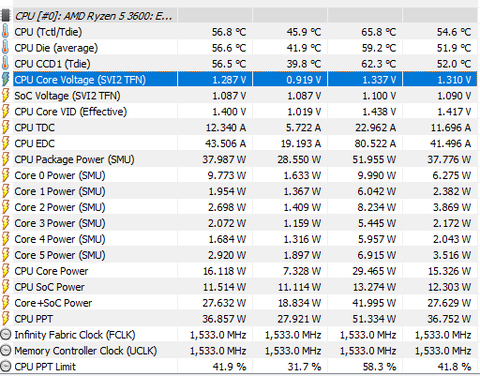Click the 9.990 W Core 0 maximum power value
This screenshot has height=376, width=480.
pyautogui.click(x=377, y=176)
